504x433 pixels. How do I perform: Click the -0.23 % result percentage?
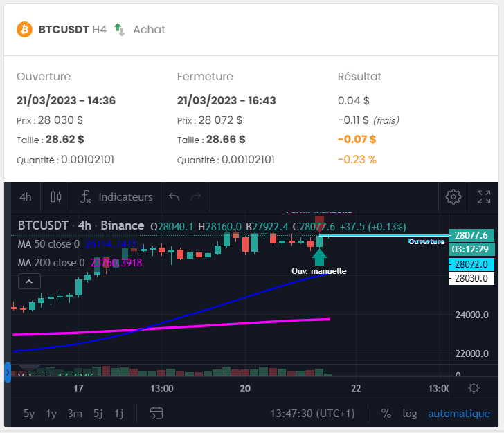357,160
